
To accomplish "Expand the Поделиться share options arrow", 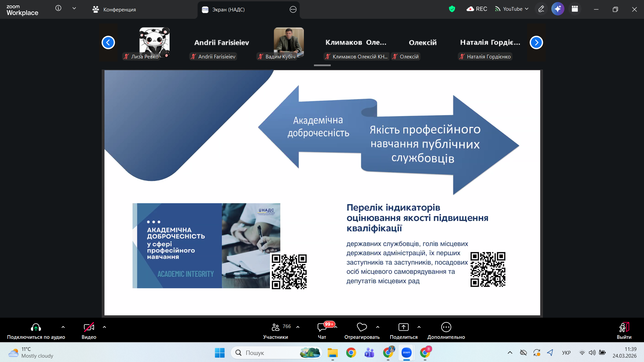I will coord(419,327).
